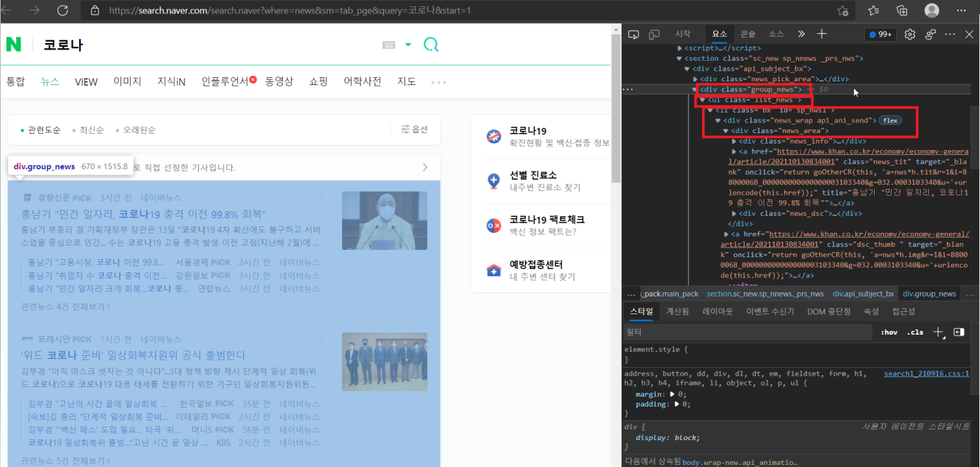Open '위드 코로나 준비' 일상회복지원위 headline
The height and width of the screenshot is (467, 980).
point(134,354)
